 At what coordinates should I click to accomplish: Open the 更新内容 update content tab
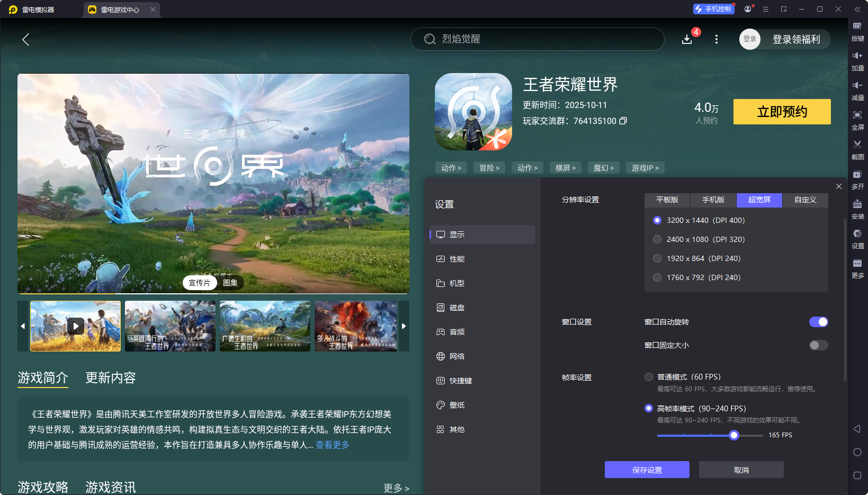point(110,378)
